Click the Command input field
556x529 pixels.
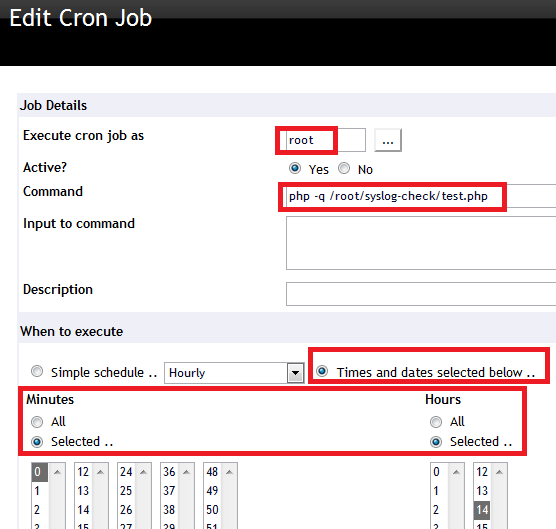421,196
